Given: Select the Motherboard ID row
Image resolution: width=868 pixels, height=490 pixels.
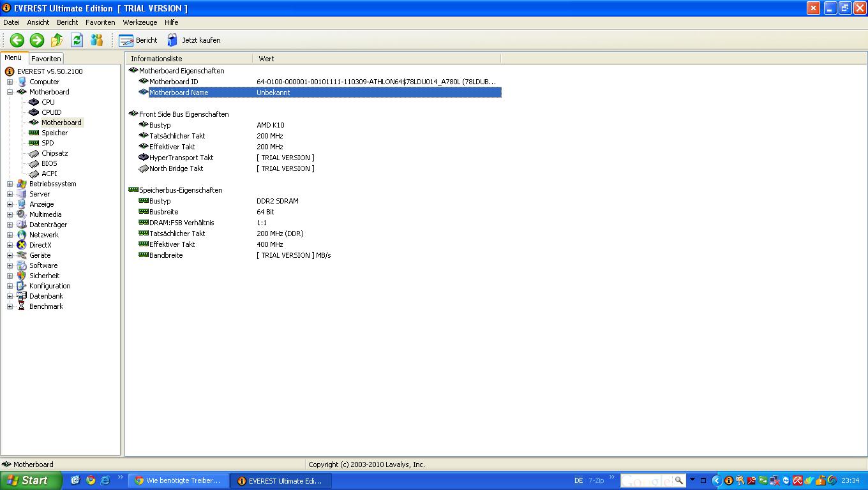Looking at the screenshot, I should tap(320, 82).
